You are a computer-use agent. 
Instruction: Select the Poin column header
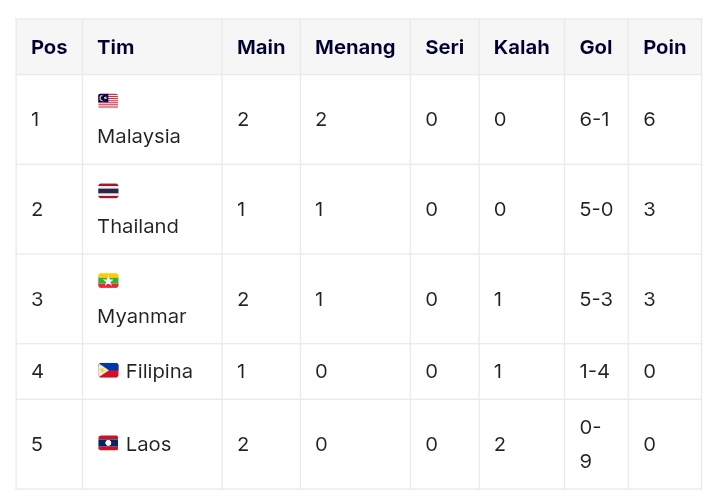click(664, 47)
